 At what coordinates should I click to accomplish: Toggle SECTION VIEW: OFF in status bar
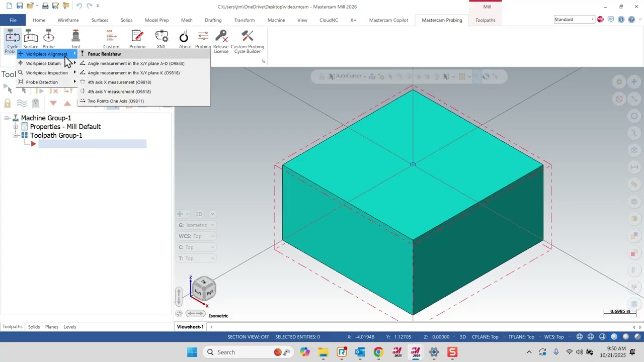248,337
